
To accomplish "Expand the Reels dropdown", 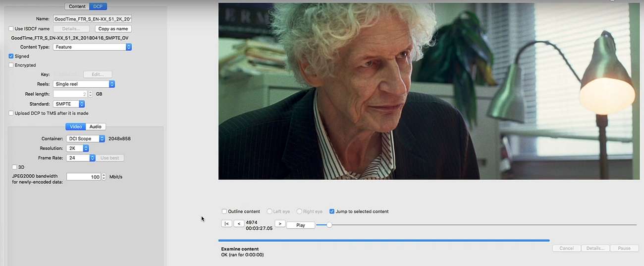I will tap(84, 84).
